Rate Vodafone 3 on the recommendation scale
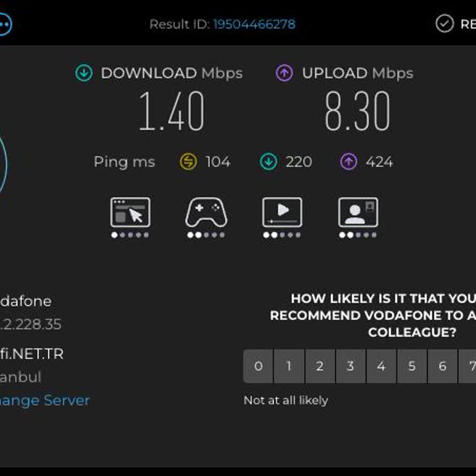This screenshot has width=476, height=476. [351, 366]
